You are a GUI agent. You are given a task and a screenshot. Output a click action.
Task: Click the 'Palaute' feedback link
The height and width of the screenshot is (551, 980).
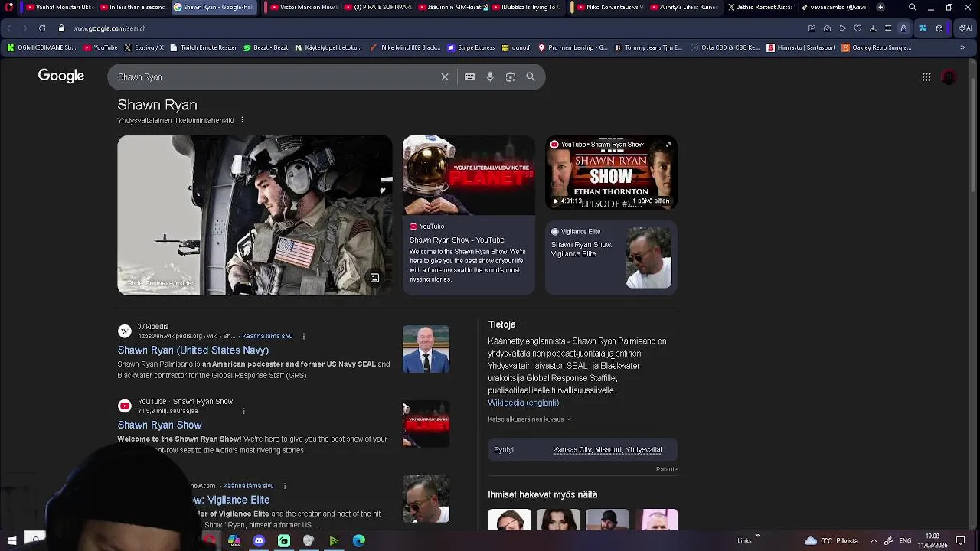coord(666,469)
